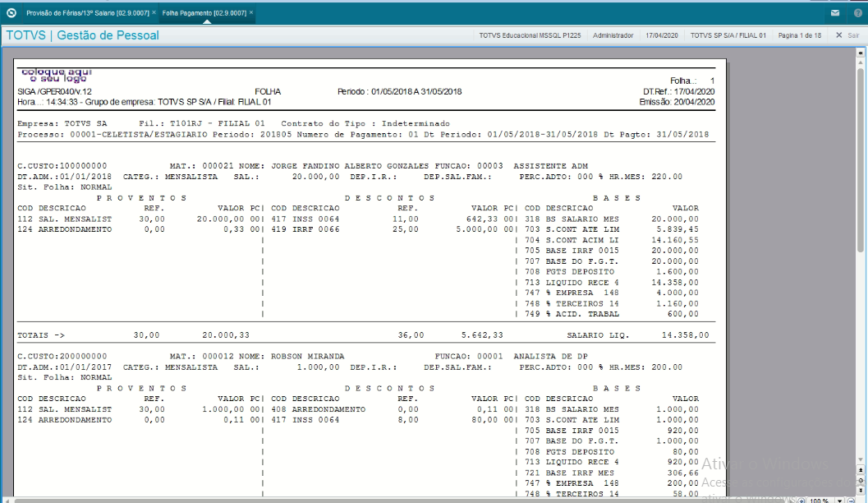
Task: Jump to next page with double-down arrow
Action: click(861, 490)
